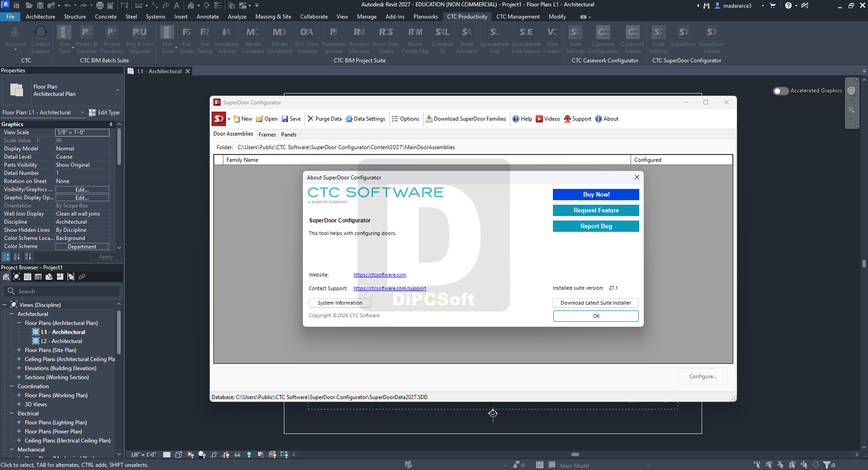Viewport: 868px width, 470px height.
Task: Launch Room Data Sheets
Action: coord(386,40)
